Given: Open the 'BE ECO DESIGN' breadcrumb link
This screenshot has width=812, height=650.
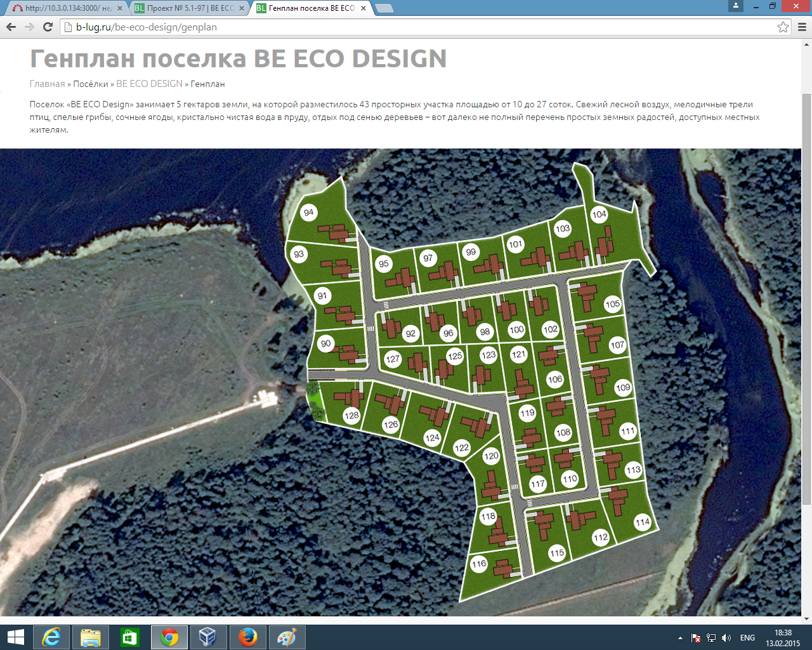Looking at the screenshot, I should (149, 84).
